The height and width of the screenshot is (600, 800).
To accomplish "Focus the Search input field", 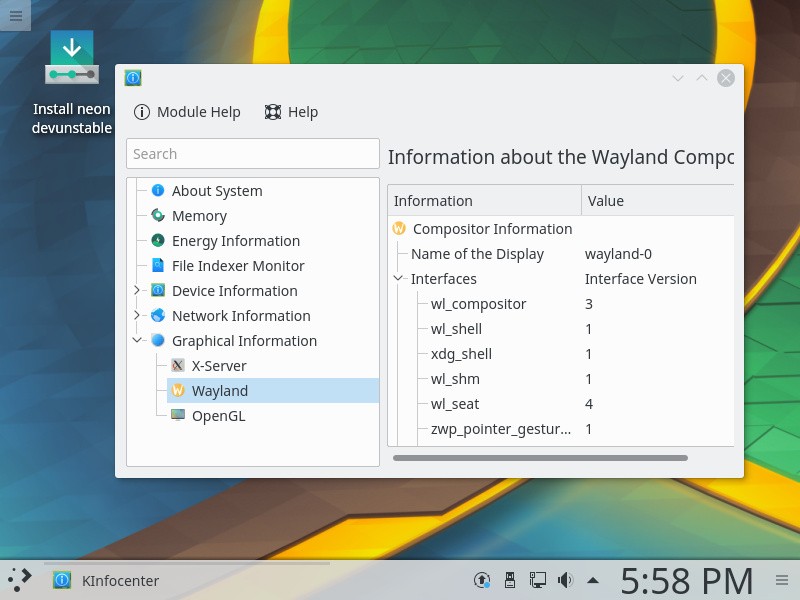I will [253, 154].
